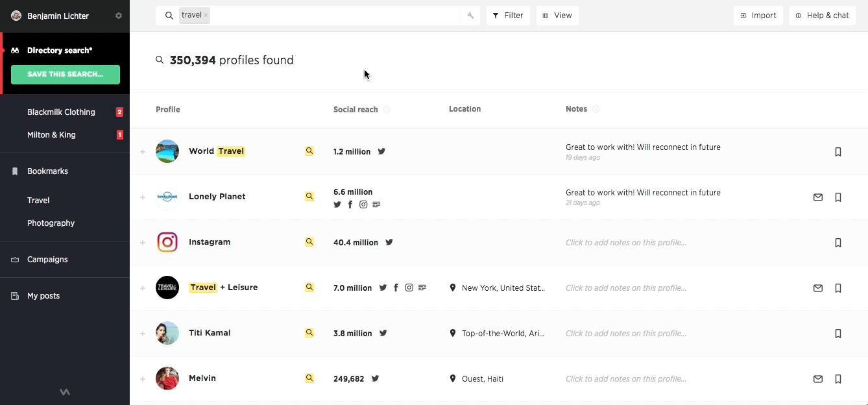Email Melvin via envelope icon
The width and height of the screenshot is (868, 405).
point(818,379)
